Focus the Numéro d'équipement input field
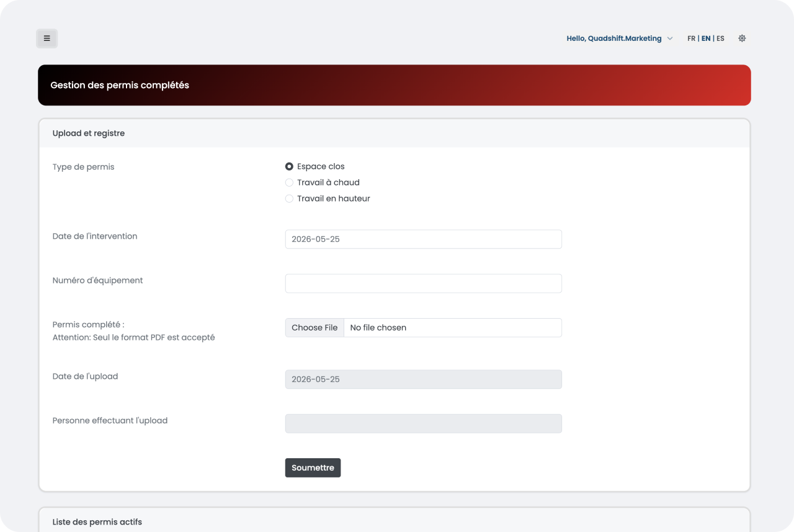 tap(424, 283)
